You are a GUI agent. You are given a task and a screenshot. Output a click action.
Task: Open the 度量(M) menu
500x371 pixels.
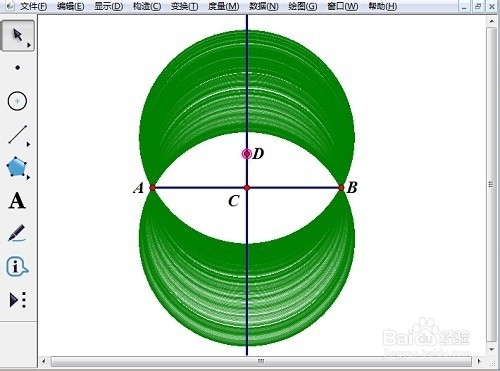223,6
